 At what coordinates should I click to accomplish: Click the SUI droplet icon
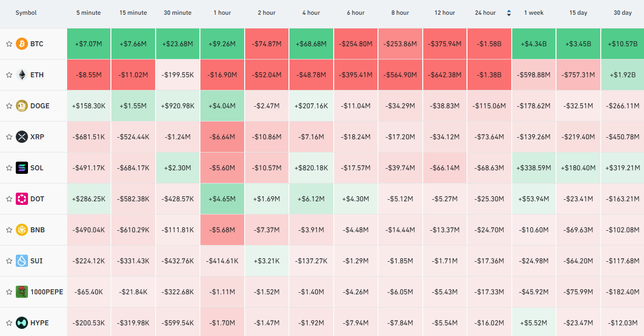22,261
